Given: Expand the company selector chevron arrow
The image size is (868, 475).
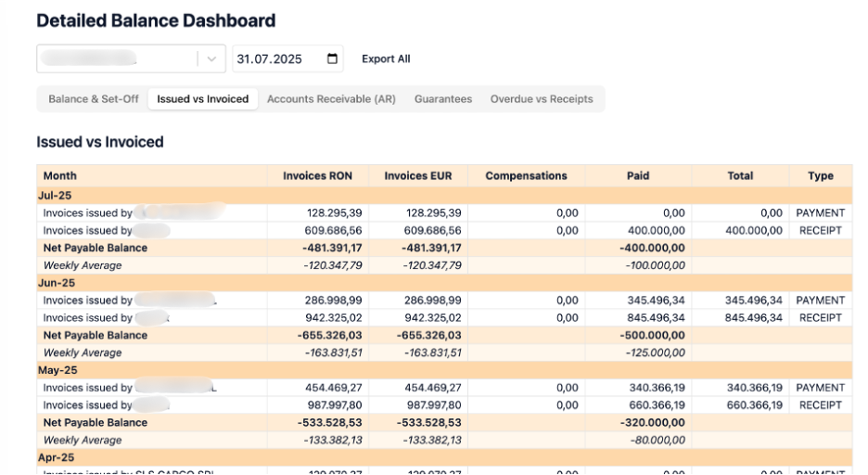Looking at the screenshot, I should click(211, 59).
